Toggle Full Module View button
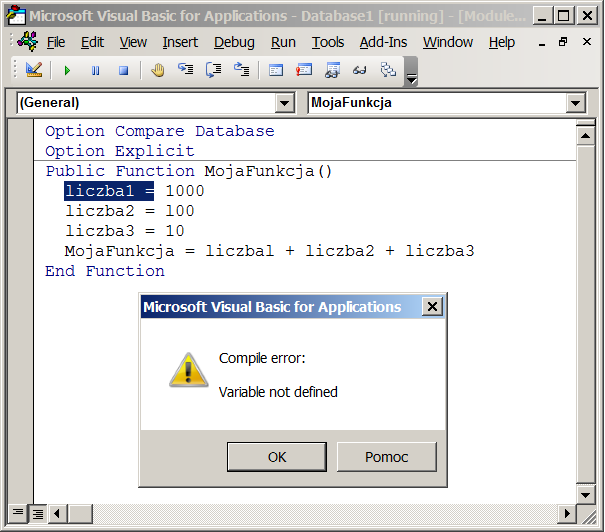The image size is (605, 532). (37, 513)
